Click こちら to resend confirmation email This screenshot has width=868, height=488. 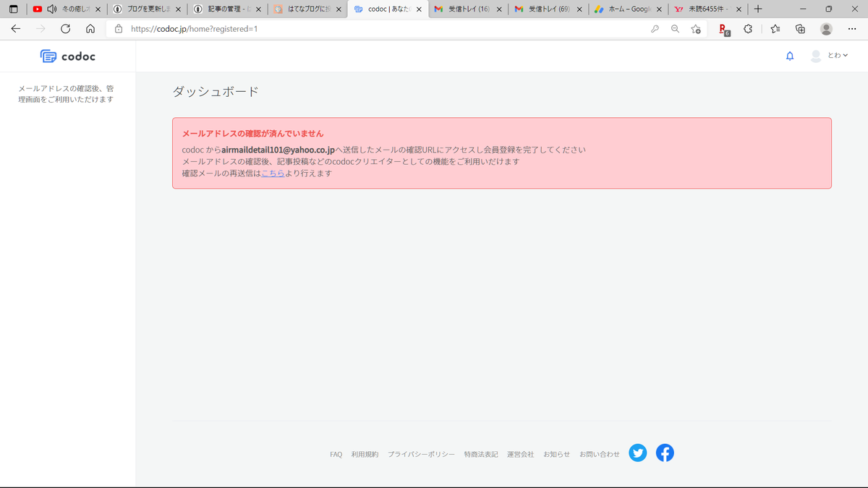click(x=273, y=173)
